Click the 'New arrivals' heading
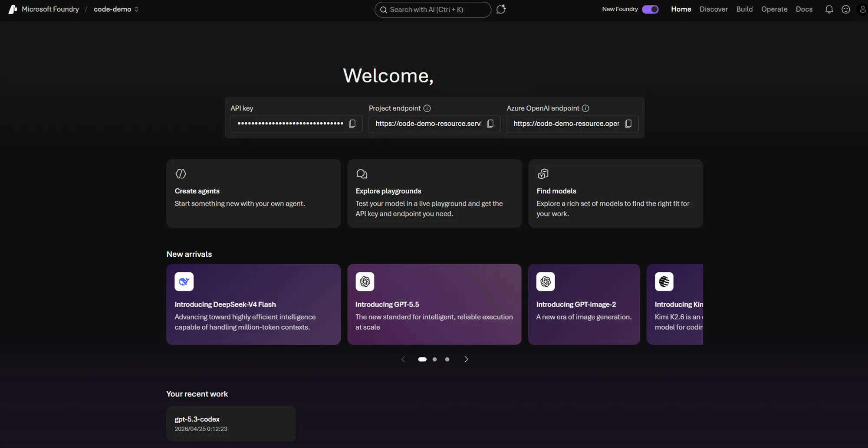Viewport: 868px width, 448px height. 189,254
